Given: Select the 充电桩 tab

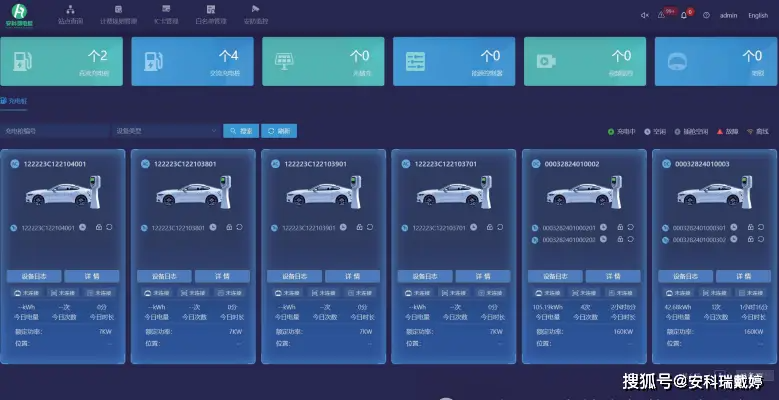Looking at the screenshot, I should 14,101.
